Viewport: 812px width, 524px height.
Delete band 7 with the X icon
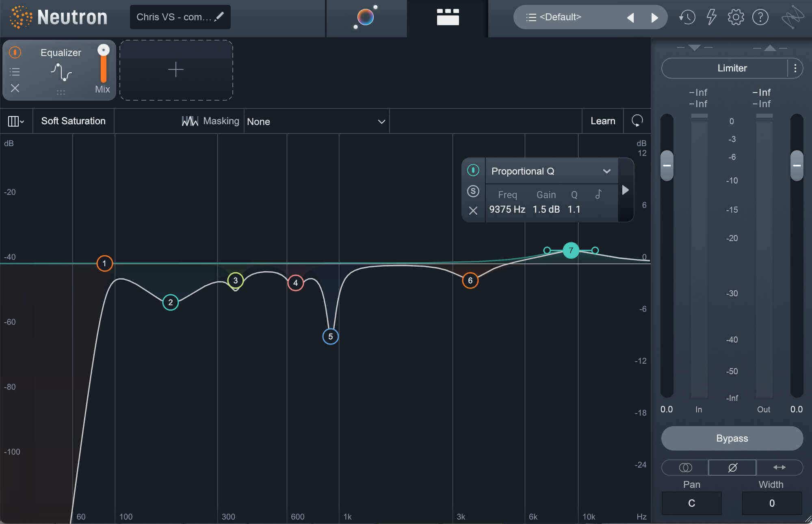click(473, 210)
